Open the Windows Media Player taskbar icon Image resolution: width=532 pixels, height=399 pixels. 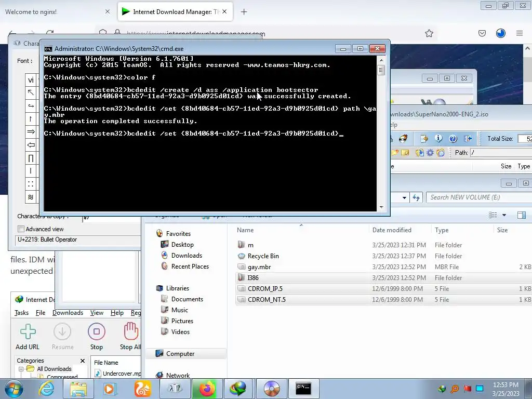(x=110, y=389)
